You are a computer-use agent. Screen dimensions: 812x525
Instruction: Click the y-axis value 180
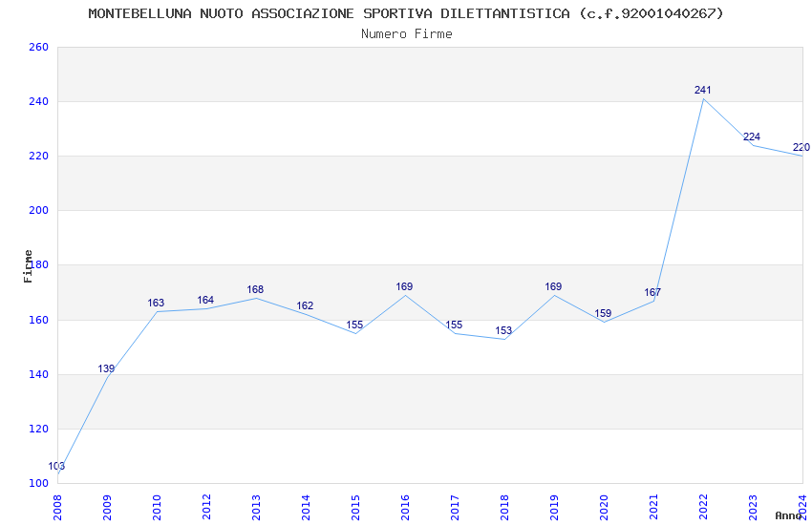point(38,264)
